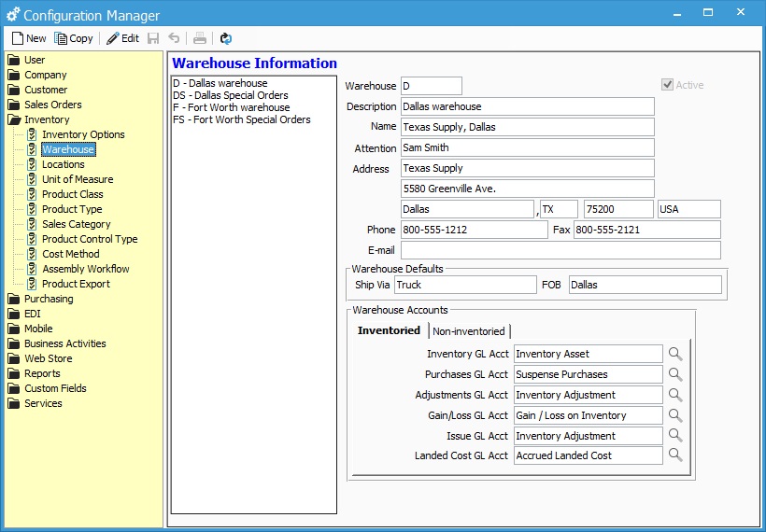Open lookup for Purchases GL Acct
This screenshot has width=766, height=532.
pos(675,374)
